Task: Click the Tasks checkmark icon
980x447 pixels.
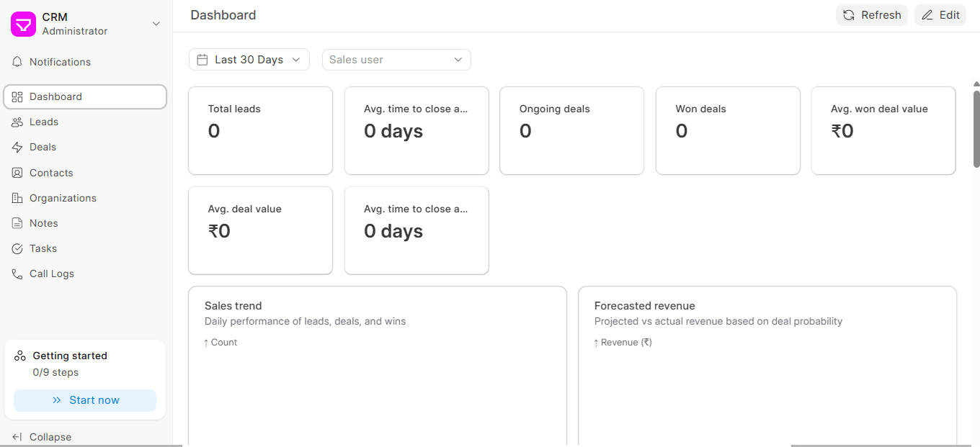Action: tap(17, 248)
